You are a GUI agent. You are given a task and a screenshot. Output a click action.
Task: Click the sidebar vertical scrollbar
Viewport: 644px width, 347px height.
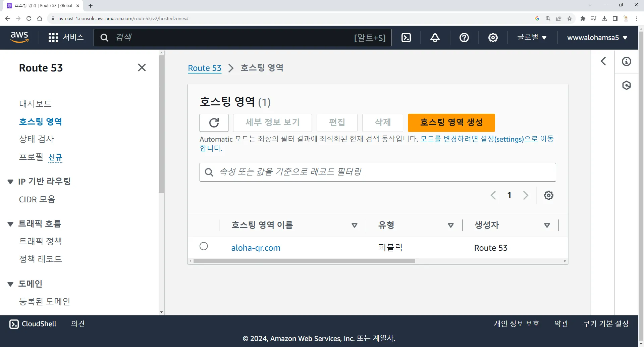[162, 124]
